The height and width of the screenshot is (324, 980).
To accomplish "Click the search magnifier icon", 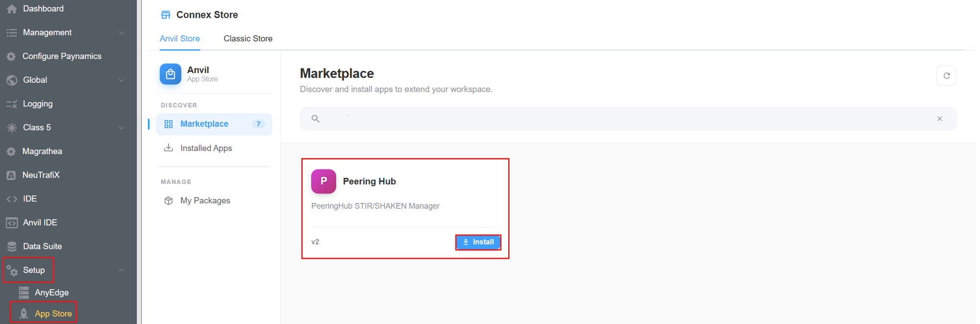I will pyautogui.click(x=316, y=119).
